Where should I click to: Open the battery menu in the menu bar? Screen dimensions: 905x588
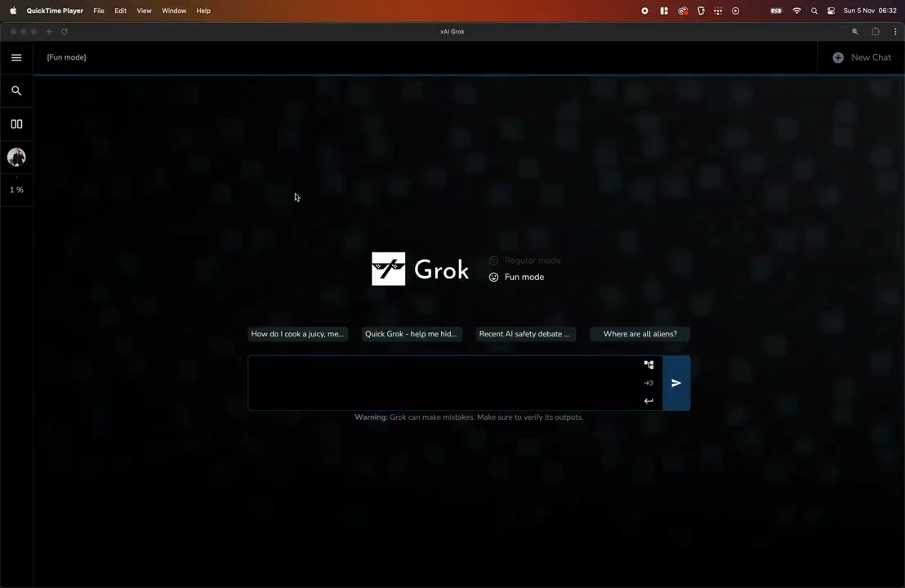(776, 11)
